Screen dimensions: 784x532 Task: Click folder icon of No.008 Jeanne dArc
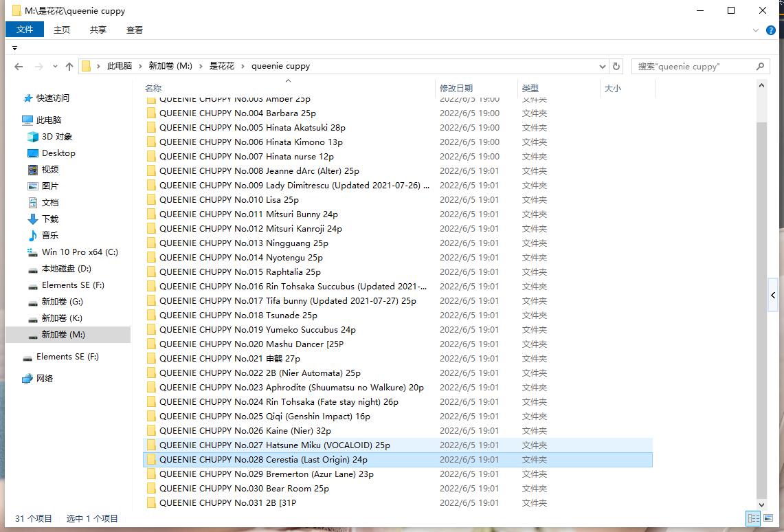pos(151,171)
